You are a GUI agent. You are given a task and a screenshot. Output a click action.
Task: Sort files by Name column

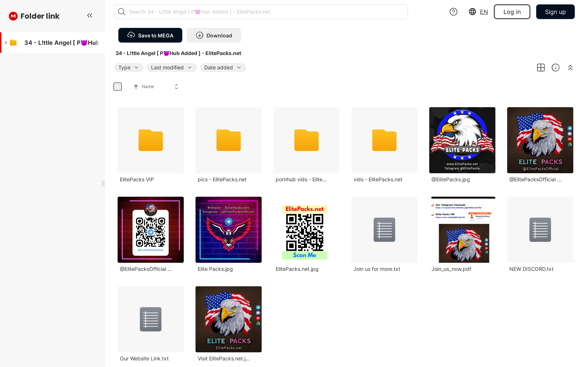[x=148, y=87]
